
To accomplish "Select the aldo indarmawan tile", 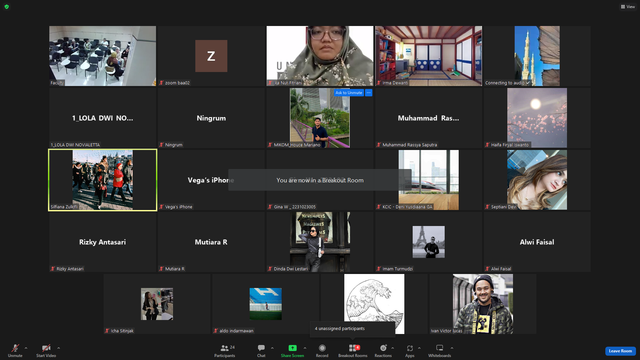I will click(265, 304).
